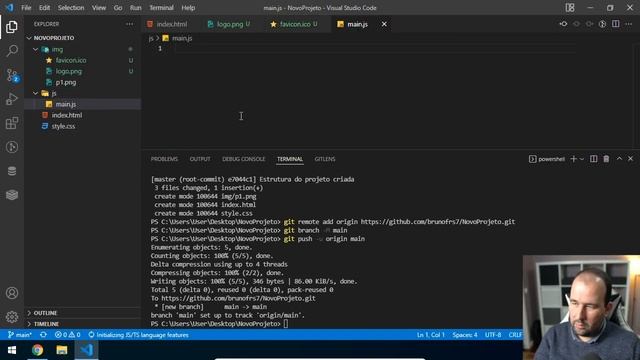
Task: Open the stacked layers icon in activity bar
Action: pyautogui.click(x=12, y=195)
